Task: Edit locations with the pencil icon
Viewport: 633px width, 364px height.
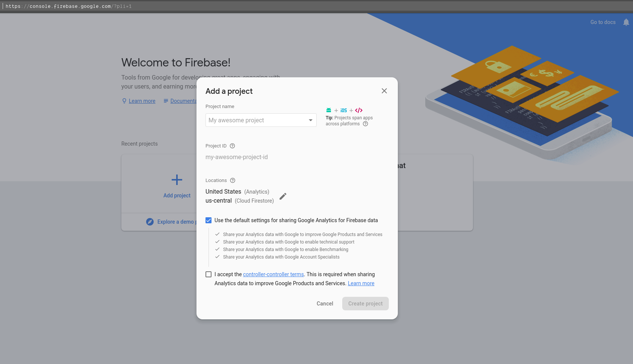Action: tap(283, 196)
